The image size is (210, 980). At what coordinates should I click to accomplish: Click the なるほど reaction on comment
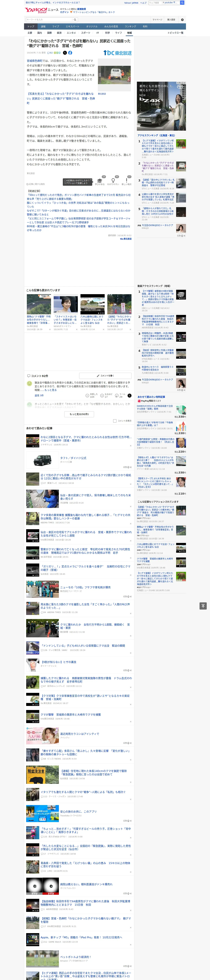[x=106, y=396]
